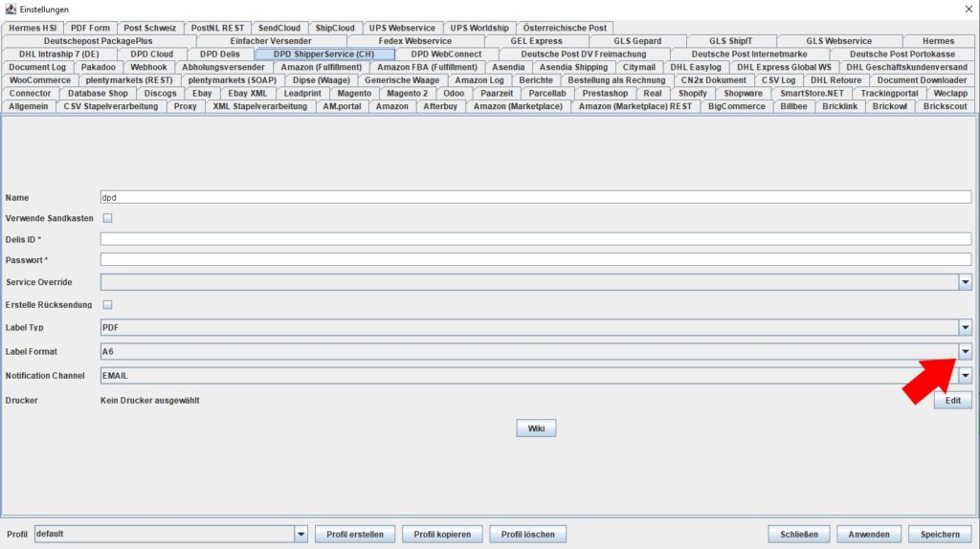Select the Österreichische Post tab
The width and height of the screenshot is (980, 549).
pyautogui.click(x=565, y=28)
